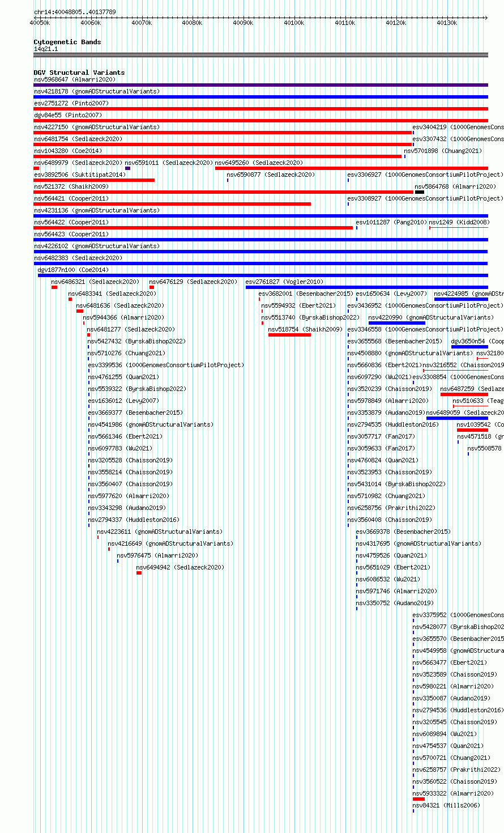This screenshot has height=833, width=504.
Task: Click the 14q21.1 cytogenetic band bar
Action: pyautogui.click(x=260, y=55)
